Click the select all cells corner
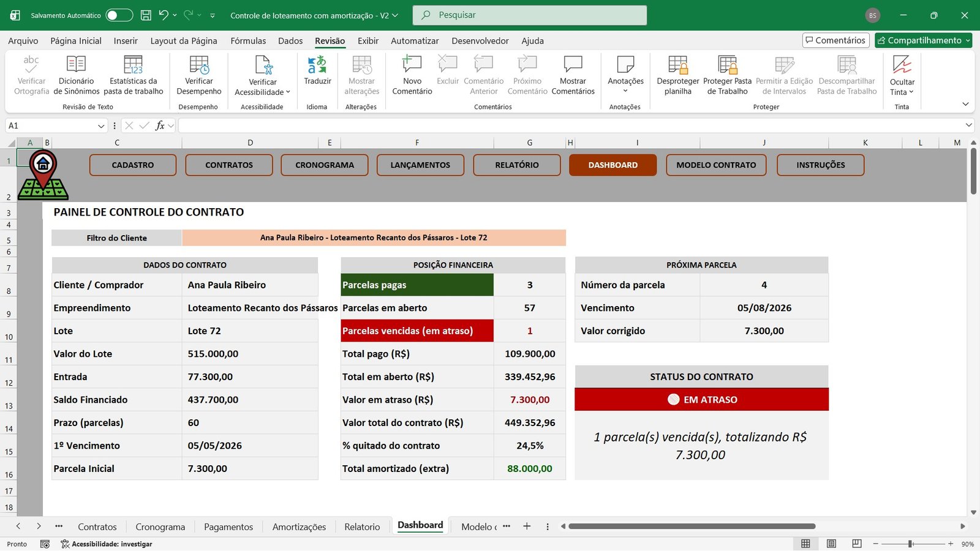Viewport: 980px width, 551px height. 12,143
